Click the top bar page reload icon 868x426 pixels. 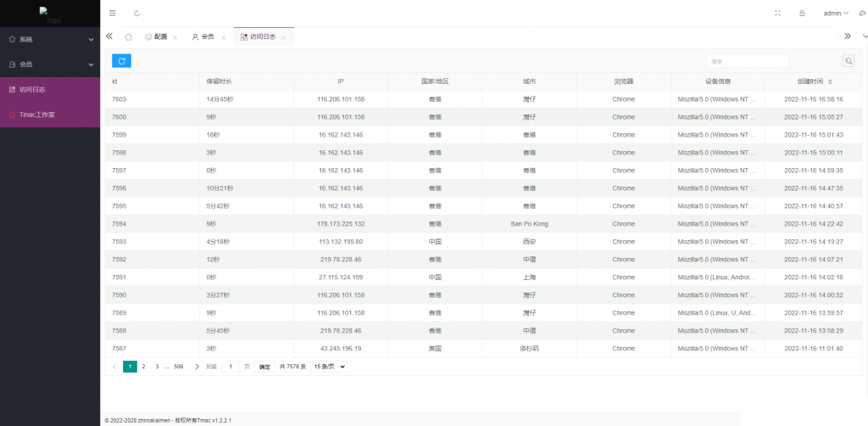pyautogui.click(x=137, y=14)
